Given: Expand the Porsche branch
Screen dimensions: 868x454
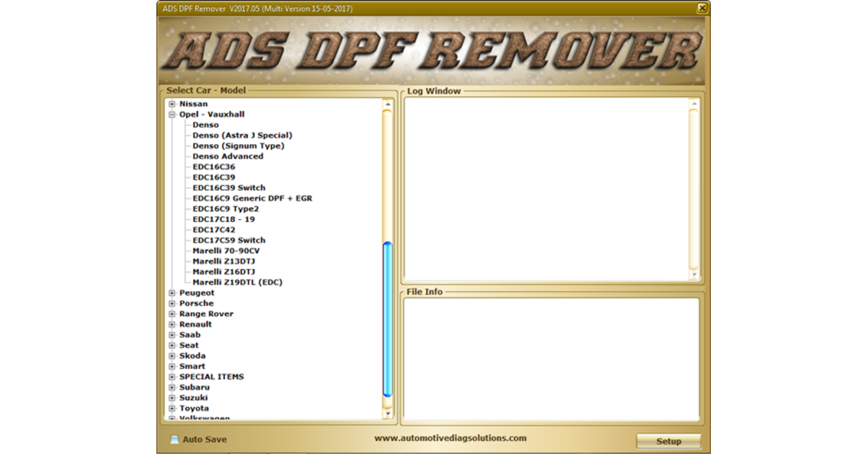Looking at the screenshot, I should pyautogui.click(x=171, y=303).
